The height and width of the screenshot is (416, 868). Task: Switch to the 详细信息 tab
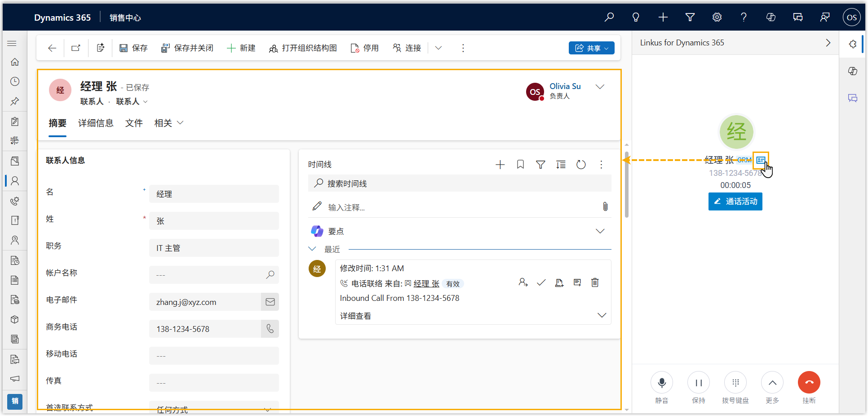click(x=96, y=123)
